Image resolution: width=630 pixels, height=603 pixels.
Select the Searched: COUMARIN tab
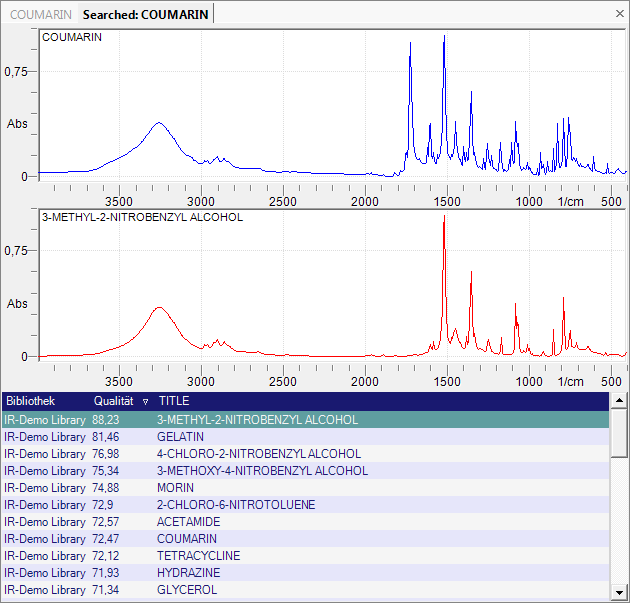pos(146,15)
